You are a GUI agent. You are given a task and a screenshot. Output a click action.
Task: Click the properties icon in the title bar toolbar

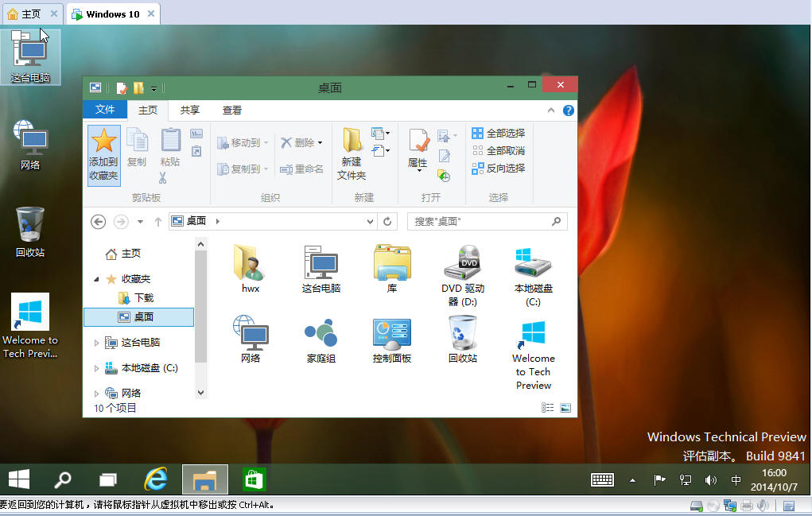point(122,88)
